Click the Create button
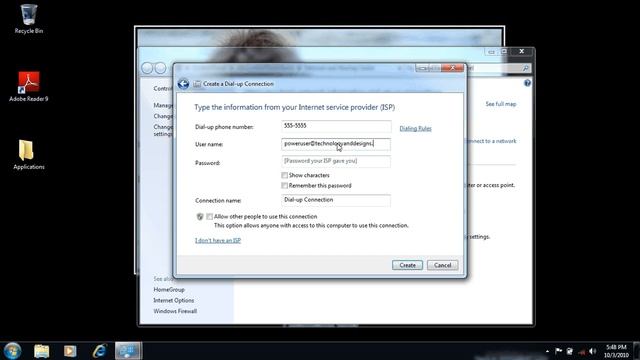This screenshot has width=640, height=360. click(x=407, y=265)
